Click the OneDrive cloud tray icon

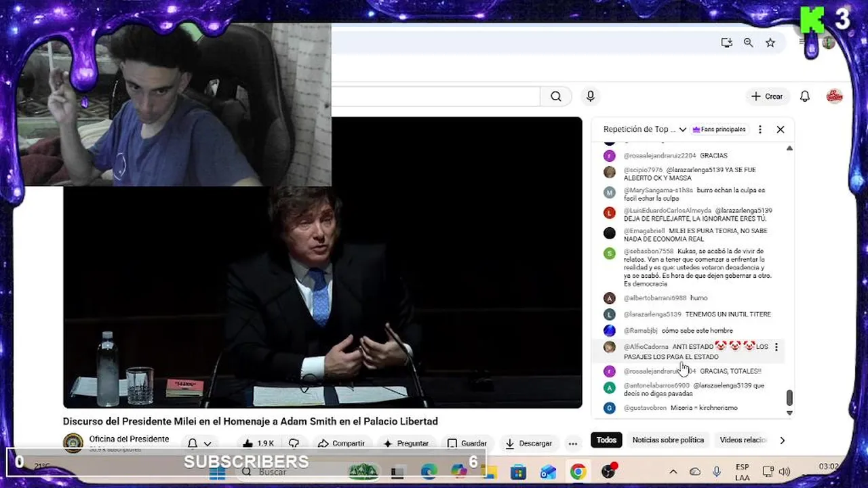coord(695,472)
